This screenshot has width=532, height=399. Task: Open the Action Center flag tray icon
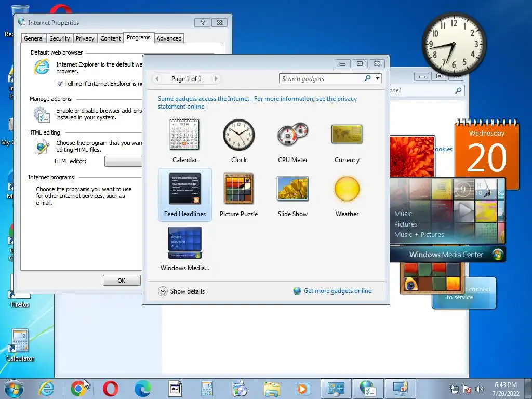(x=467, y=389)
